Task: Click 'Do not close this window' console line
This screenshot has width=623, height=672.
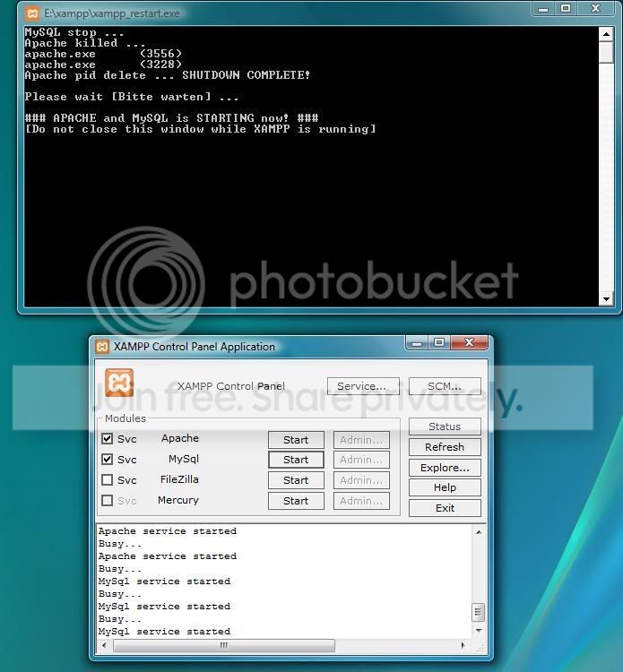Action: pyautogui.click(x=200, y=129)
